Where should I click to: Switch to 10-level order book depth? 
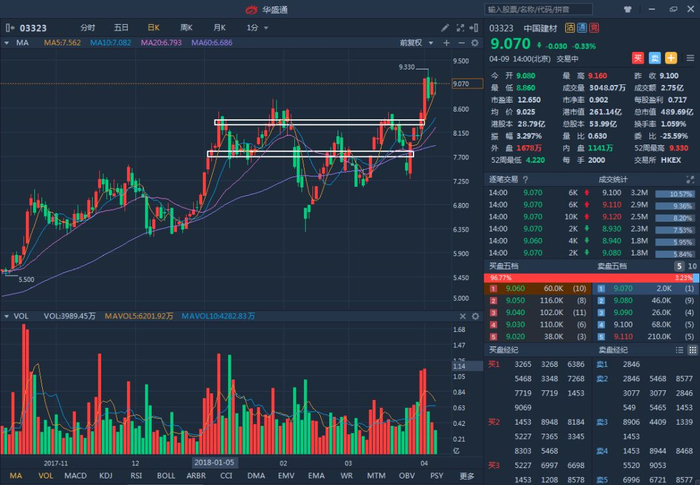coord(689,267)
